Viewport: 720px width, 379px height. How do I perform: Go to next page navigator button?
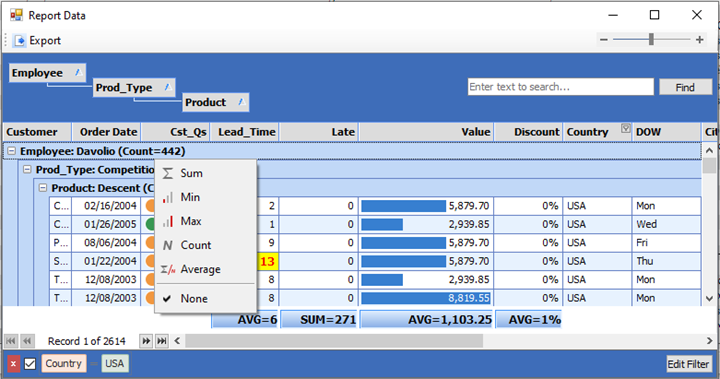[146, 341]
